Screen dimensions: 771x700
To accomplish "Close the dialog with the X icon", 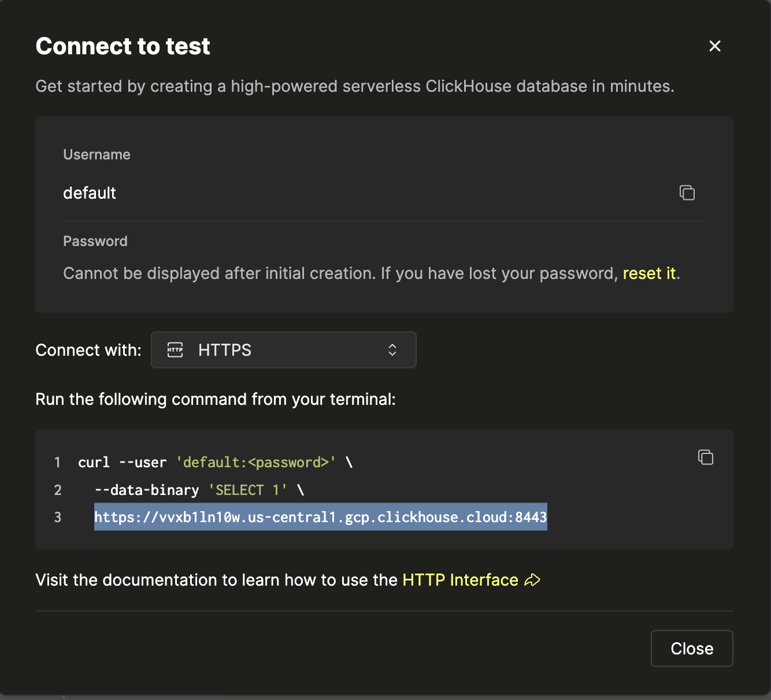I will [x=714, y=46].
